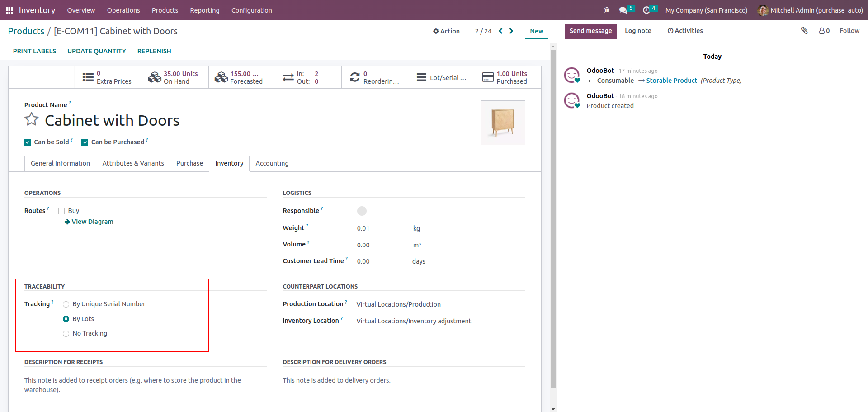Screen dimensions: 868x412
Task: Open In/Out transfers arrows icon
Action: 288,77
